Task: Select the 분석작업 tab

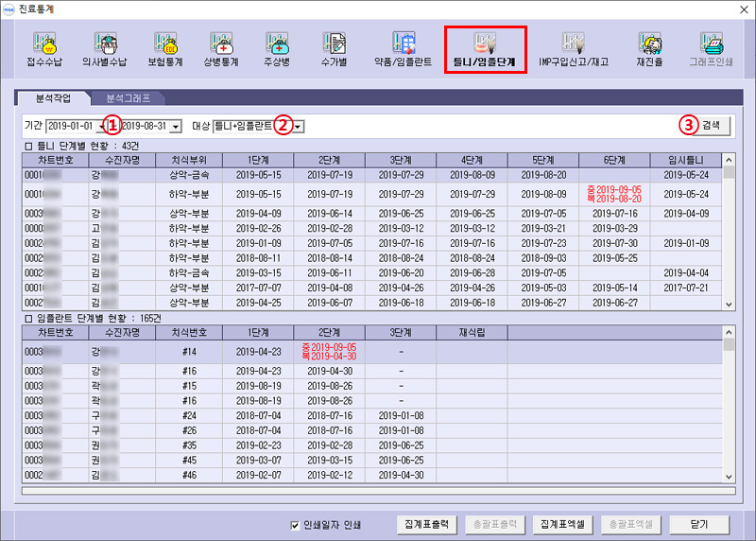Action: pos(52,97)
